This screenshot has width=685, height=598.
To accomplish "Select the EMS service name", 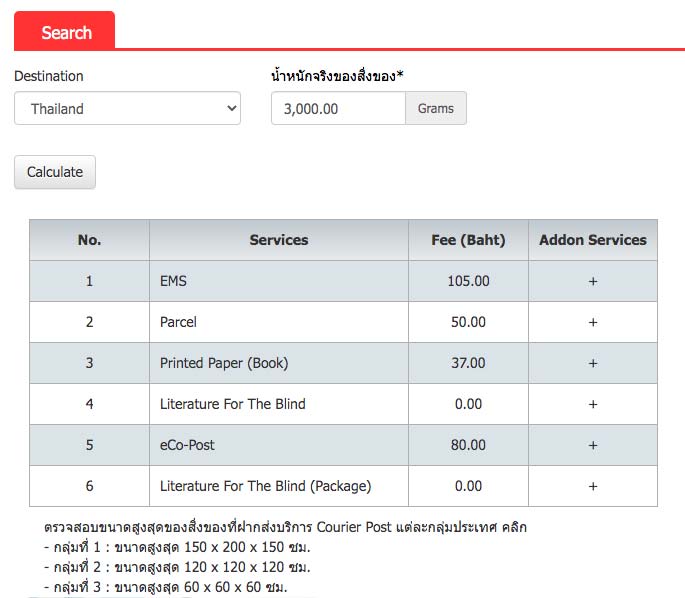I will click(x=173, y=281).
